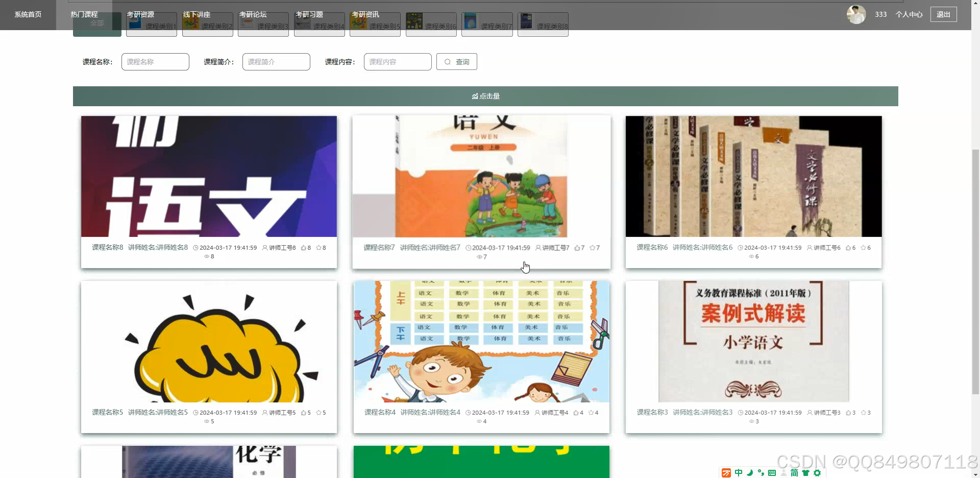Click username 333 in header
Screen dimensions: 980x478
coord(880,14)
